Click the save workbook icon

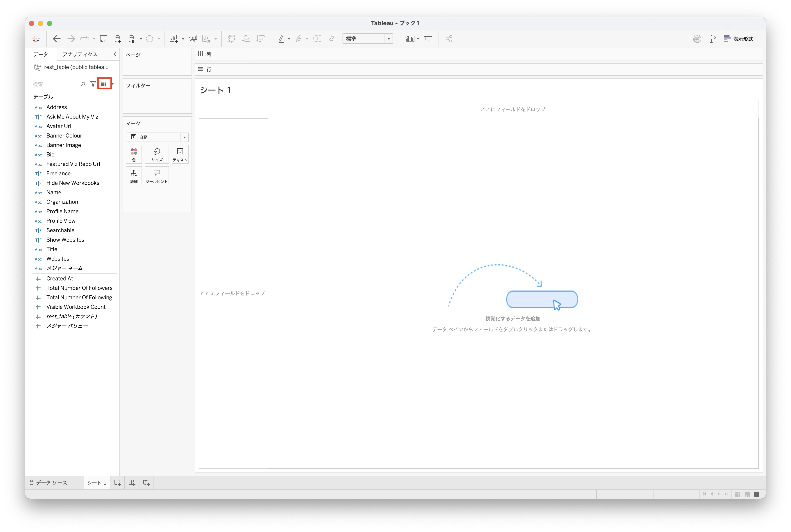click(x=103, y=39)
